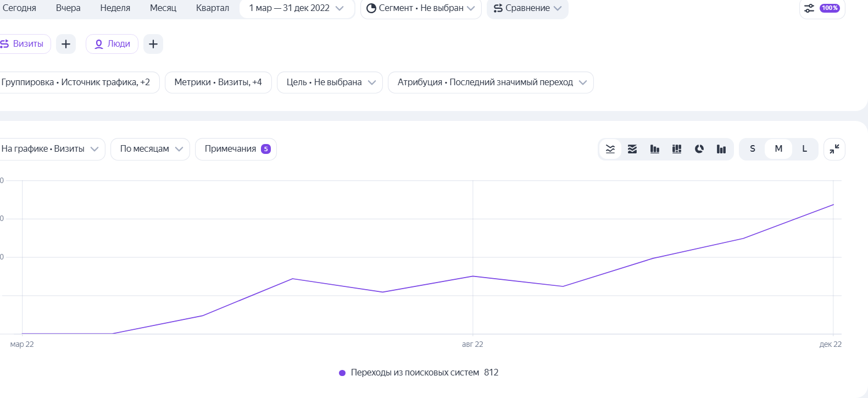Set chart size to M
Viewport: 868px width, 398px height.
[x=778, y=149]
